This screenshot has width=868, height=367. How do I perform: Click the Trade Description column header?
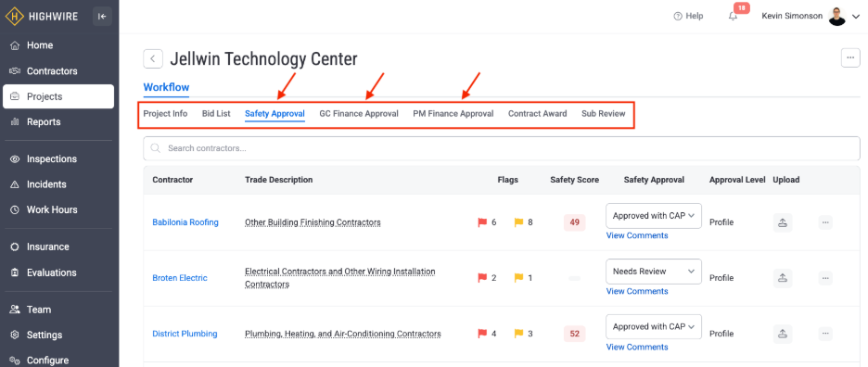pos(279,180)
